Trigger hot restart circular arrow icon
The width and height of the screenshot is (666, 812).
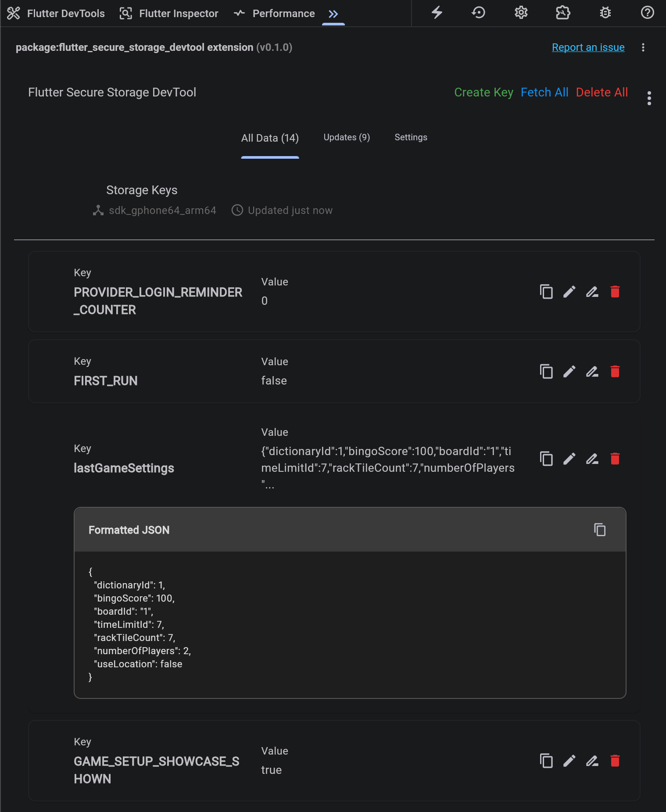[479, 13]
